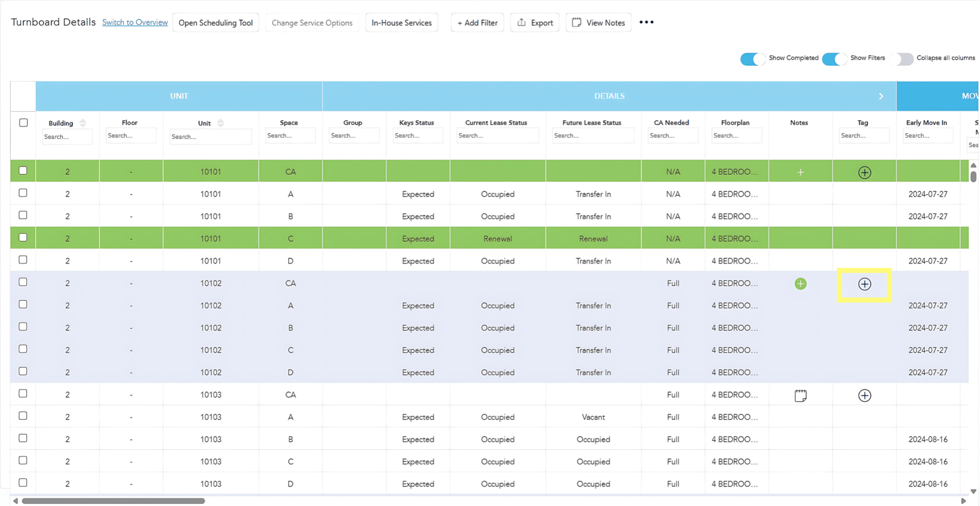Viewport: 980px width, 506px height.
Task: Enable Collapse all columns toggle
Action: pyautogui.click(x=901, y=59)
